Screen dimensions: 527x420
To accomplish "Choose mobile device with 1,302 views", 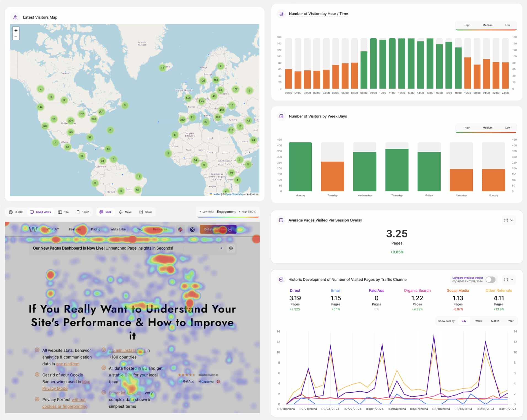I will coord(83,212).
